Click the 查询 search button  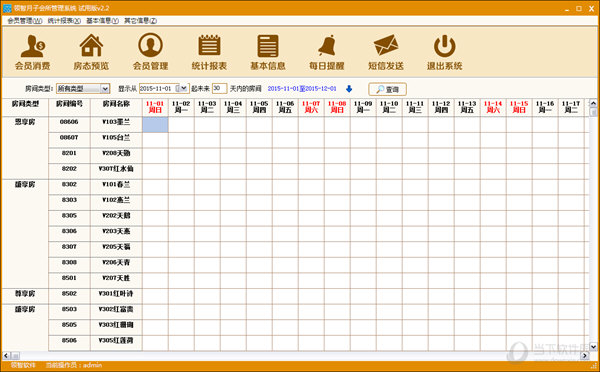[387, 89]
